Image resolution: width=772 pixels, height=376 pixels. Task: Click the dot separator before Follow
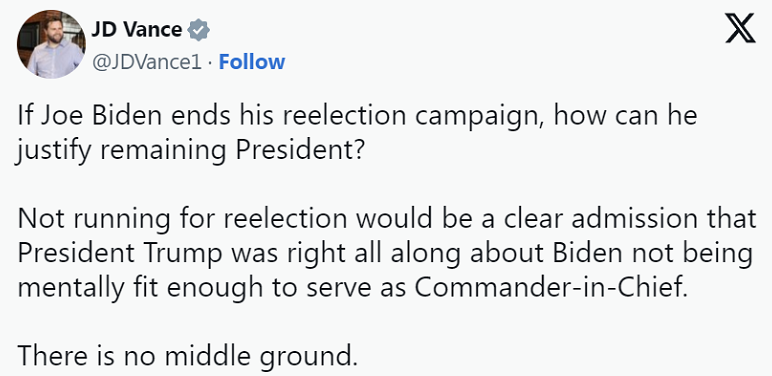pyautogui.click(x=210, y=63)
